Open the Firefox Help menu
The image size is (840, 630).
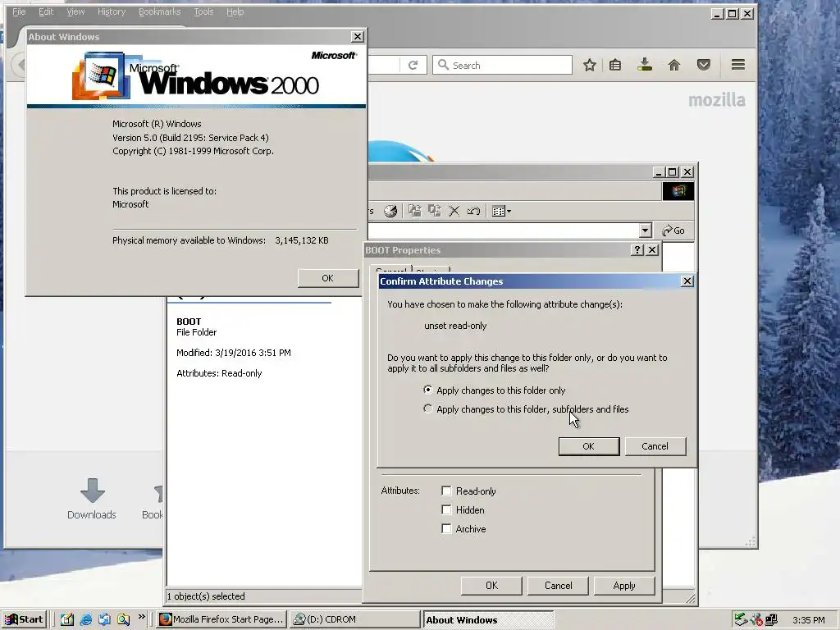tap(235, 11)
